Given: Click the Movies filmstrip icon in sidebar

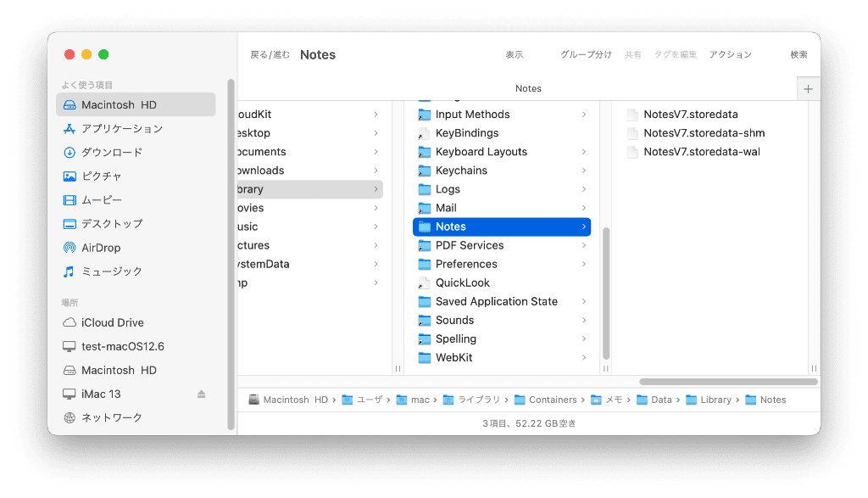Looking at the screenshot, I should point(70,200).
